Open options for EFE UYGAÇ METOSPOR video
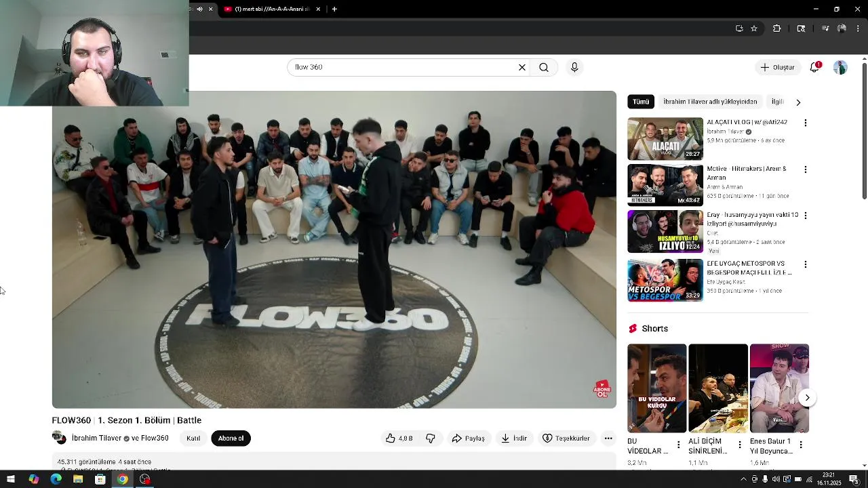The height and width of the screenshot is (488, 868). pyautogui.click(x=805, y=264)
